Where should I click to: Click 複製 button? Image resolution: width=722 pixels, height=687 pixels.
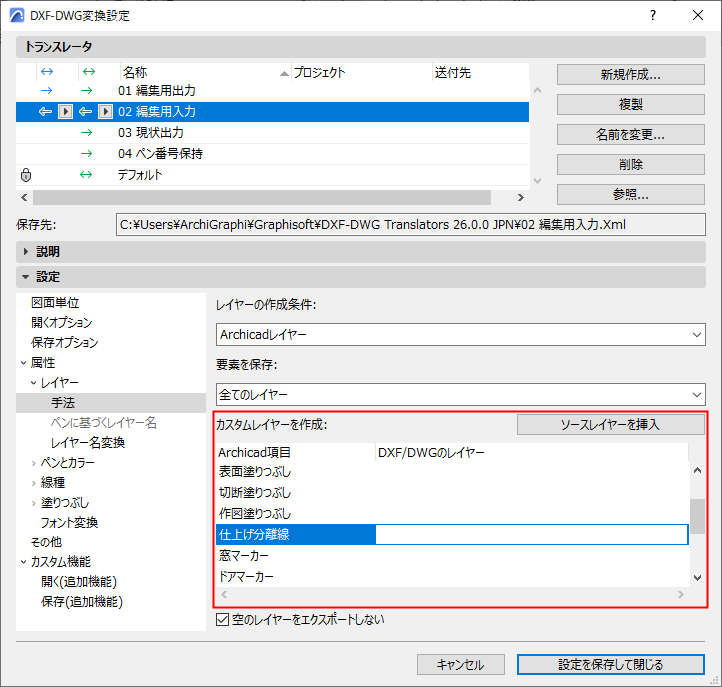tap(630, 105)
